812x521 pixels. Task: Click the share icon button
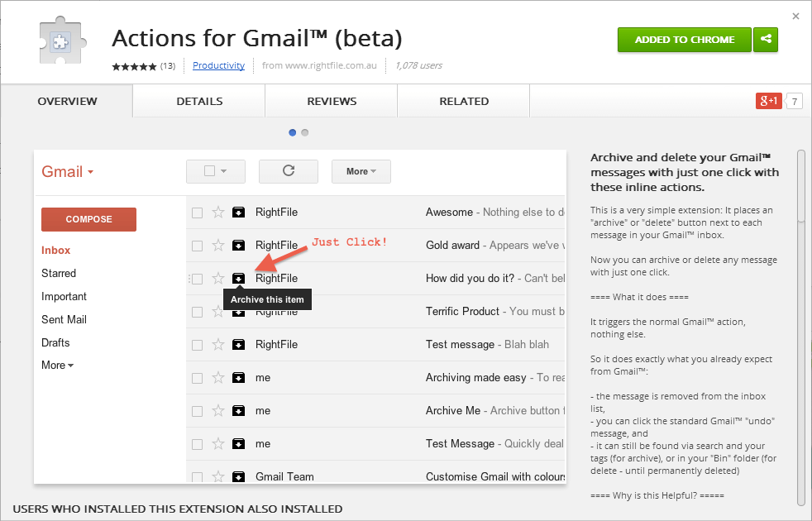click(x=766, y=40)
